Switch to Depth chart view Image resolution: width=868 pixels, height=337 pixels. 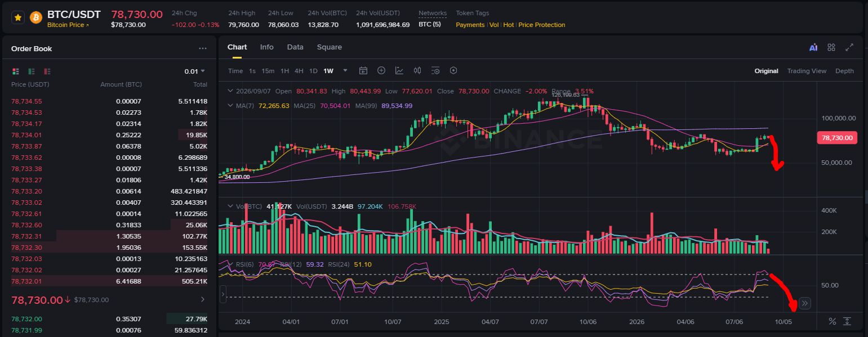click(x=844, y=71)
